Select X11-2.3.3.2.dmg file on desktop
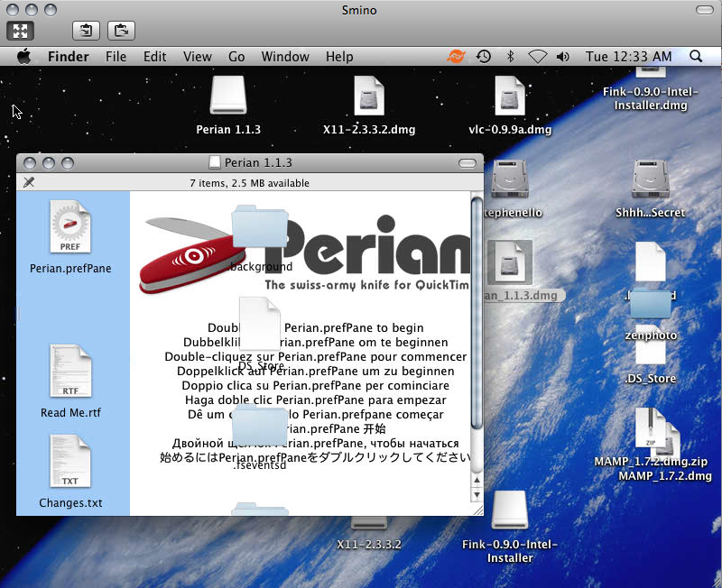Viewport: 722px width, 588px height. tap(369, 96)
